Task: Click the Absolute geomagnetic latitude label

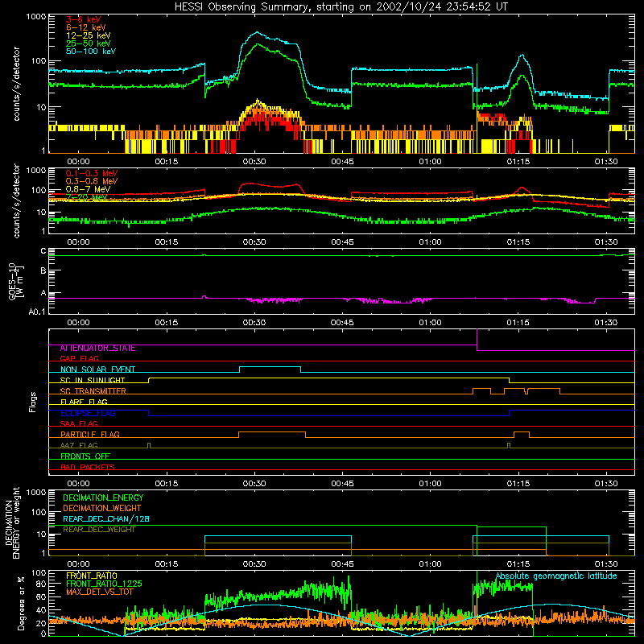Action: pyautogui.click(x=556, y=576)
